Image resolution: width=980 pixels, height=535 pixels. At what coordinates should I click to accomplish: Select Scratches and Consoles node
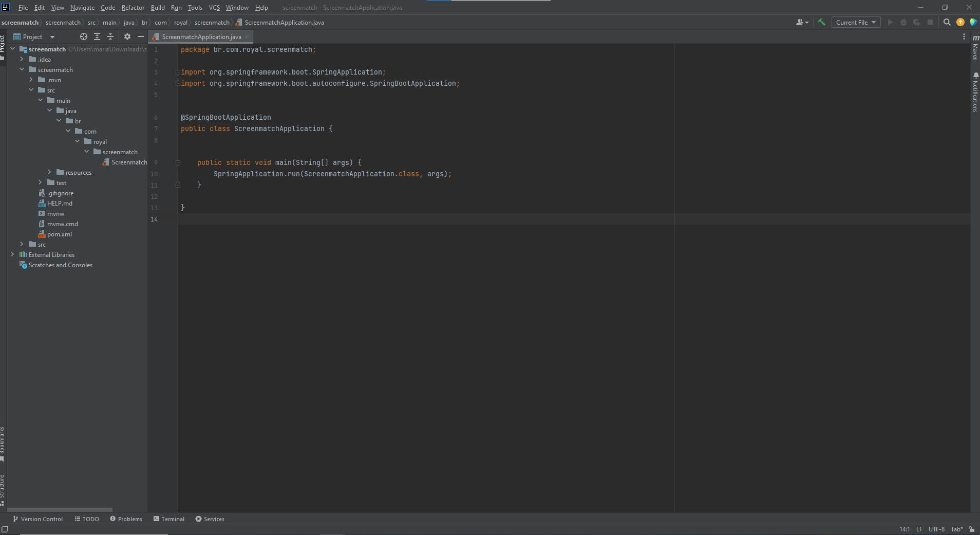tap(56, 265)
